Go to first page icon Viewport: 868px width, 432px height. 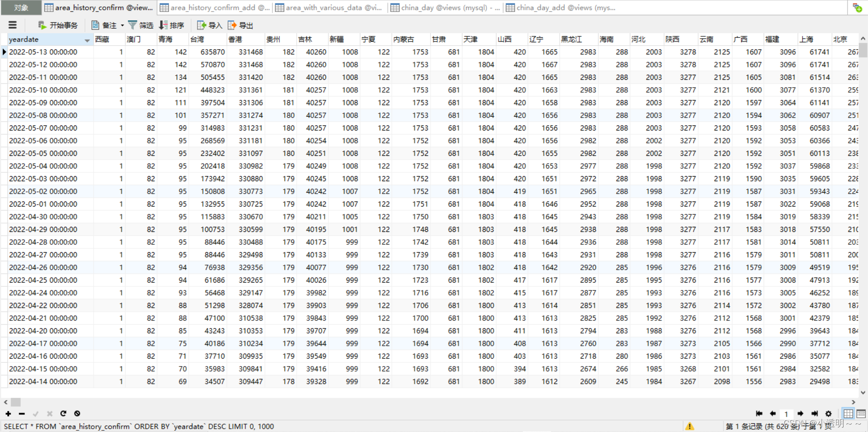pos(759,414)
